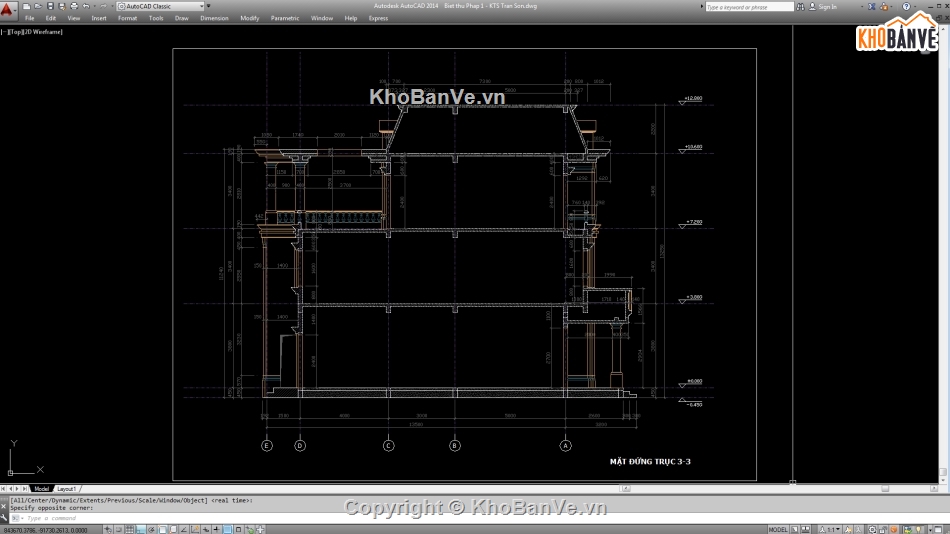
Task: Click the Autodesk Exchange Apps icon
Action: coord(872,7)
